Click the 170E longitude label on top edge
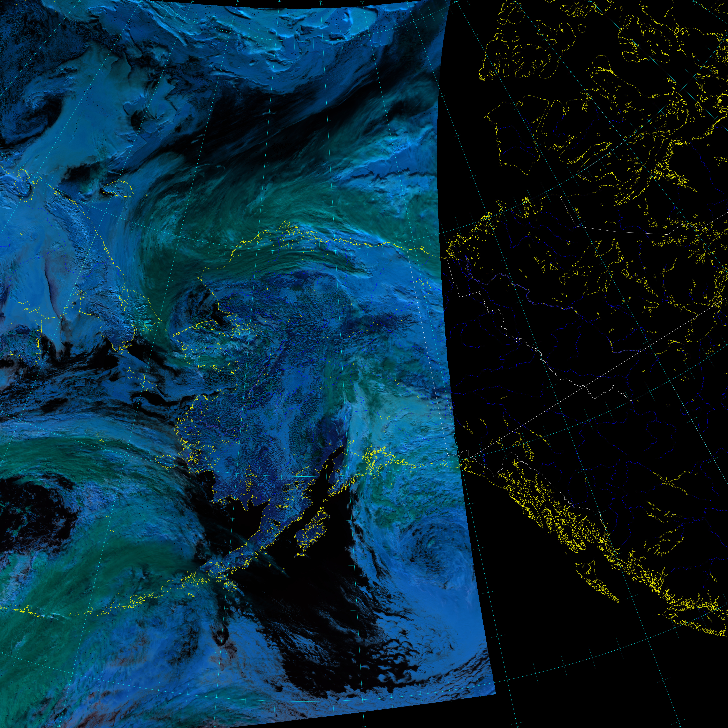This screenshot has height=728, width=728. point(141,1)
